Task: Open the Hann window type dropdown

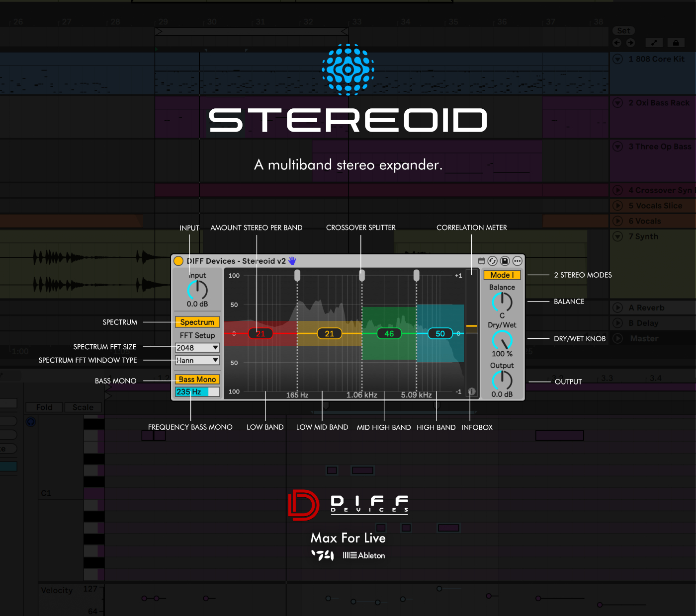Action: [197, 360]
